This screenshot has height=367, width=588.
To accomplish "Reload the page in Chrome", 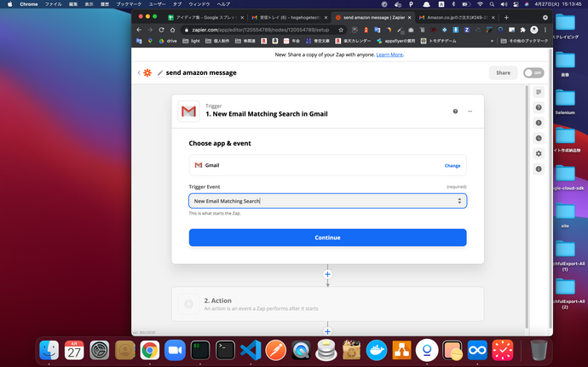I will (161, 30).
